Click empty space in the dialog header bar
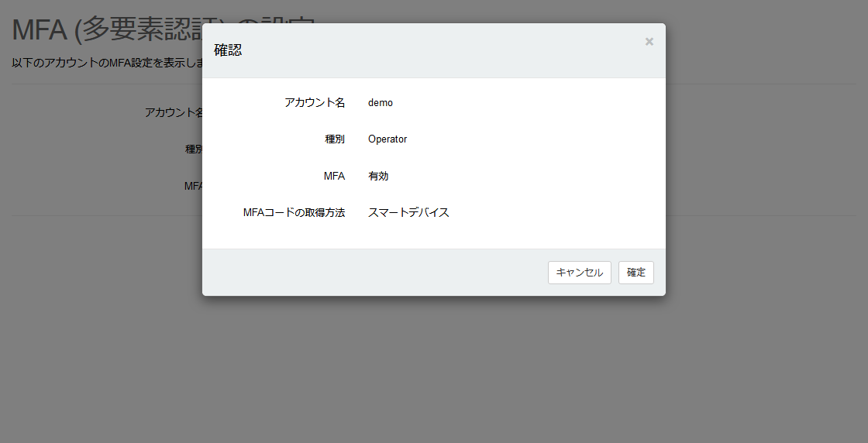Viewport: 868px width, 443px height. pyautogui.click(x=434, y=50)
